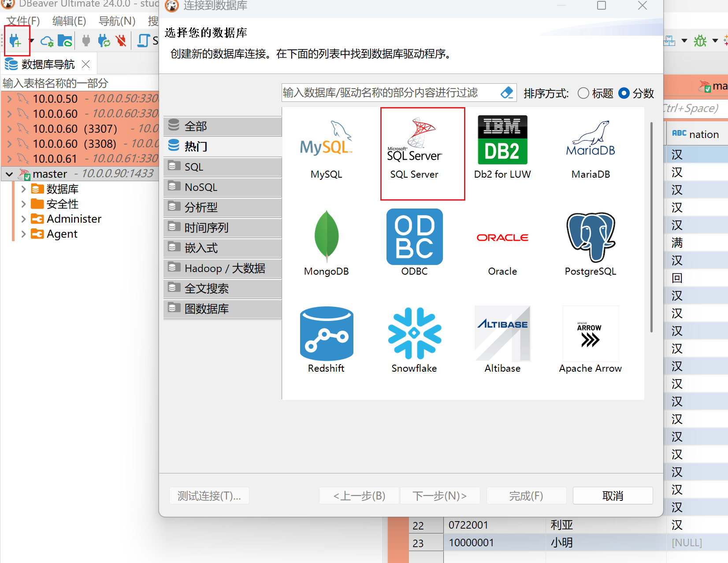The image size is (728, 563).
Task: Choose the MariaDB driver
Action: pyautogui.click(x=591, y=149)
